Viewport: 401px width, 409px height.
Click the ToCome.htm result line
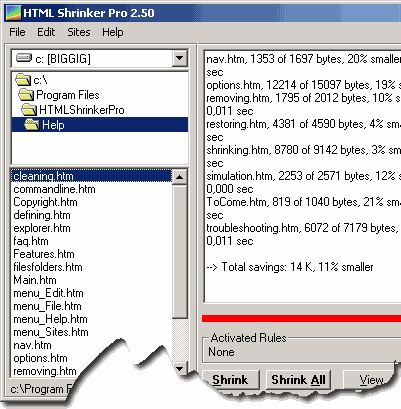tap(303, 202)
